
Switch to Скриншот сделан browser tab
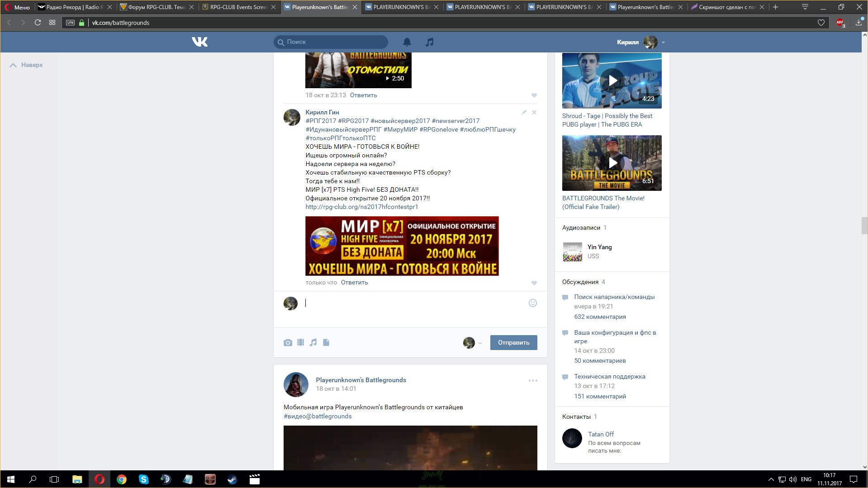[x=728, y=7]
